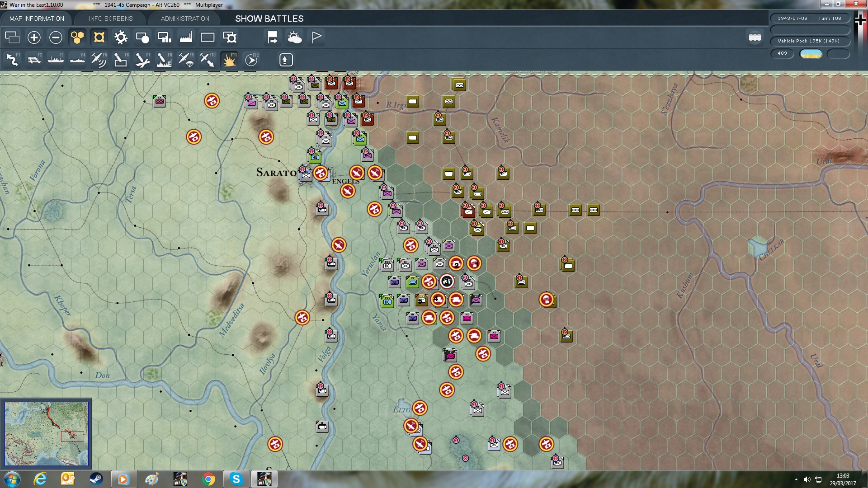The height and width of the screenshot is (488, 868).
Task: Toggle Show Battles mode F11
Action: coord(229,60)
